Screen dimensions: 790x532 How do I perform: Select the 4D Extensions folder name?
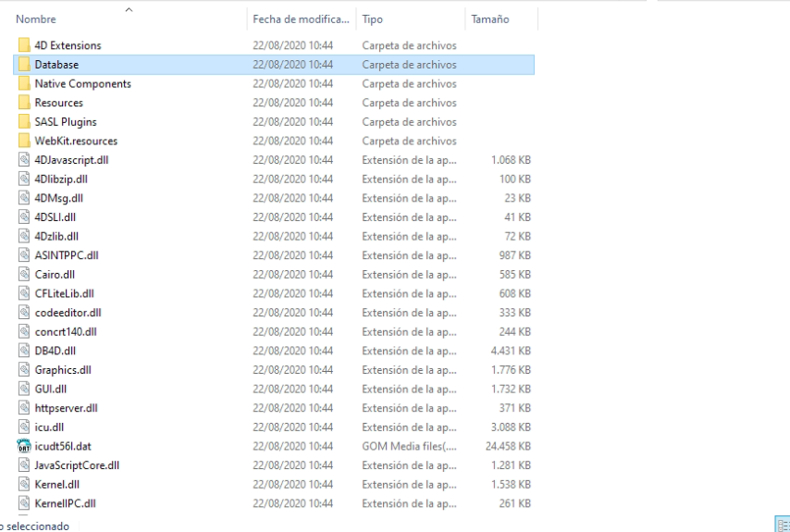click(x=68, y=45)
